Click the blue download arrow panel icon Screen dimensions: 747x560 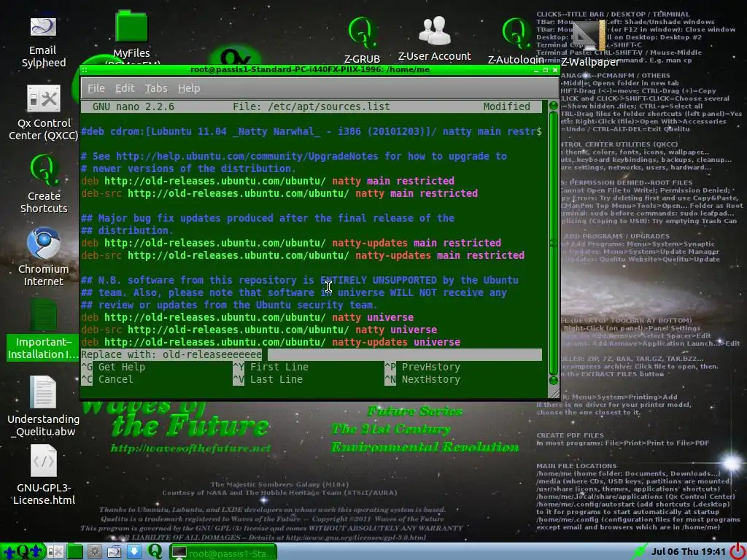(x=134, y=552)
